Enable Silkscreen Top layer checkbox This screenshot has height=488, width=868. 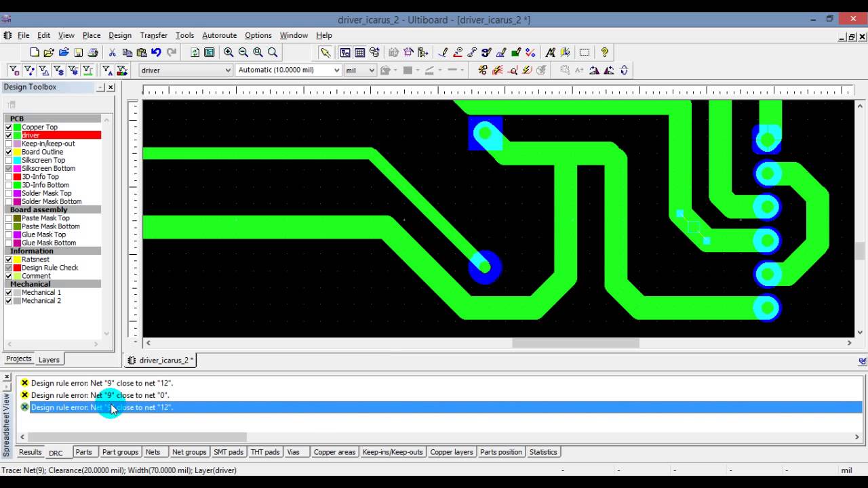9,160
